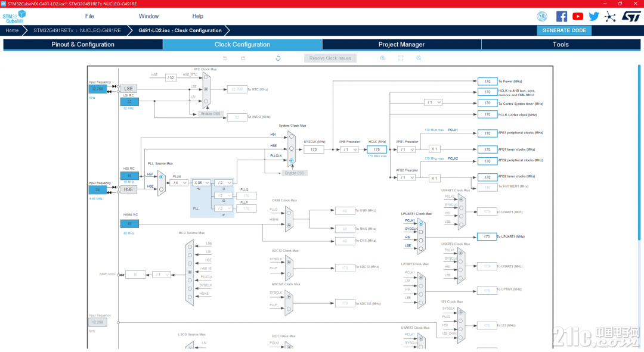Open the APB2 Prescaler dropdown
This screenshot has height=352, width=644.
407,177
